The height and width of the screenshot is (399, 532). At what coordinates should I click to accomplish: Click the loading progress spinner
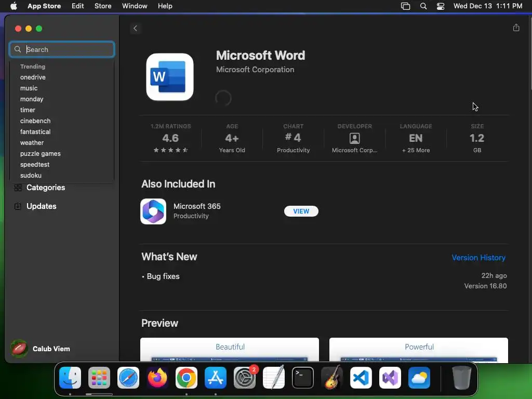point(223,98)
